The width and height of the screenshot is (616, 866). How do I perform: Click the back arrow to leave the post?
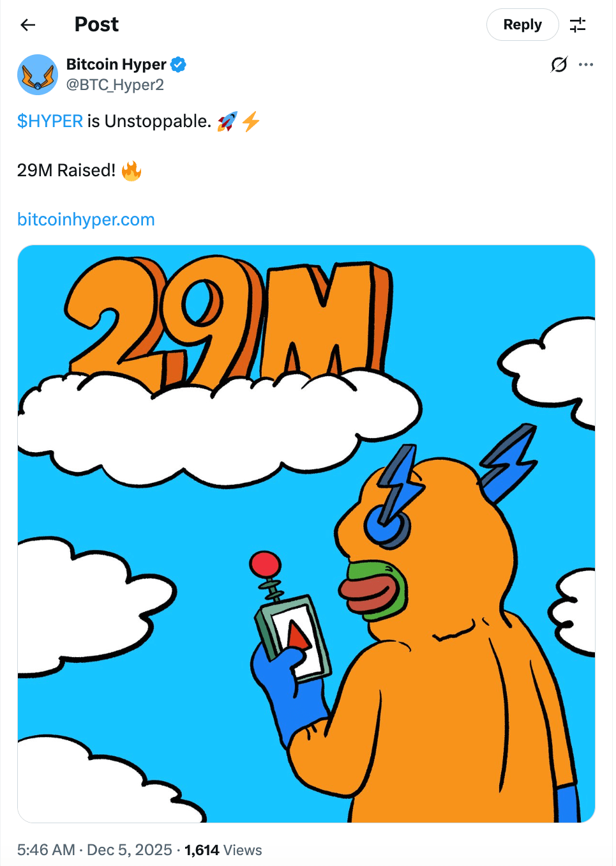click(x=27, y=24)
